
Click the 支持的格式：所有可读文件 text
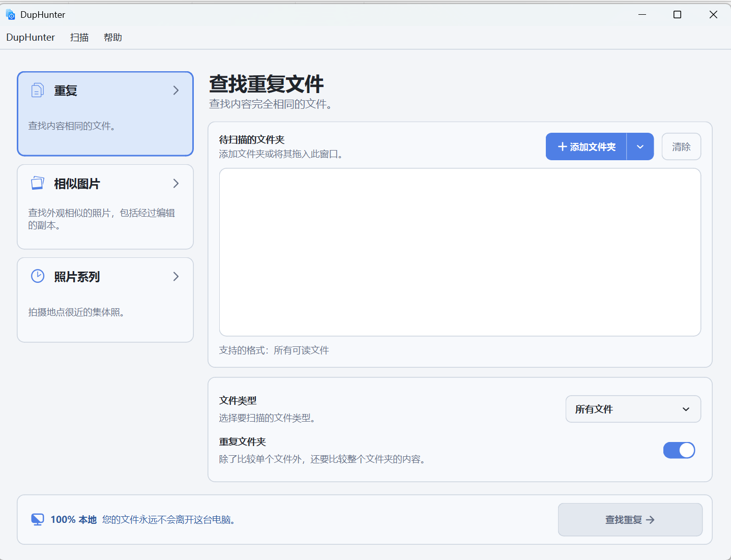274,350
